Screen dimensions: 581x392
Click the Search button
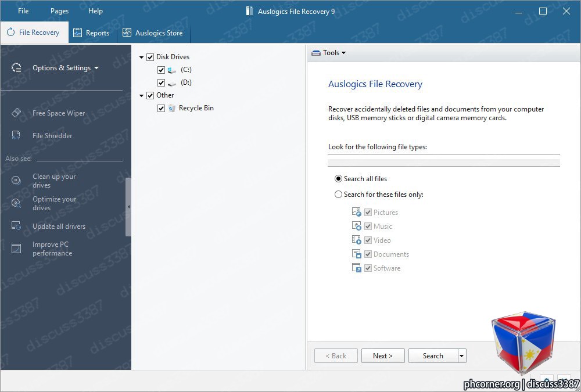(433, 355)
